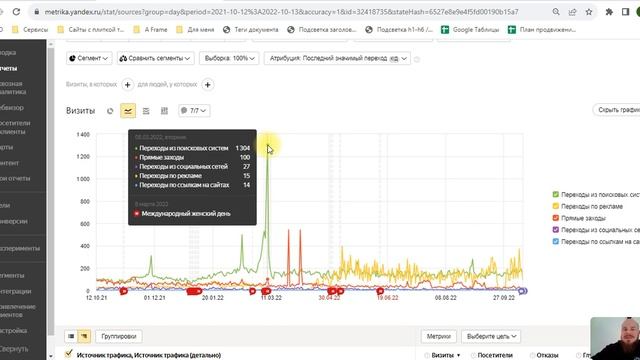The width and height of the screenshot is (640, 360).
Task: Open 'Сайты с плиткой' bookmark folder
Action: pyautogui.click(x=91, y=29)
